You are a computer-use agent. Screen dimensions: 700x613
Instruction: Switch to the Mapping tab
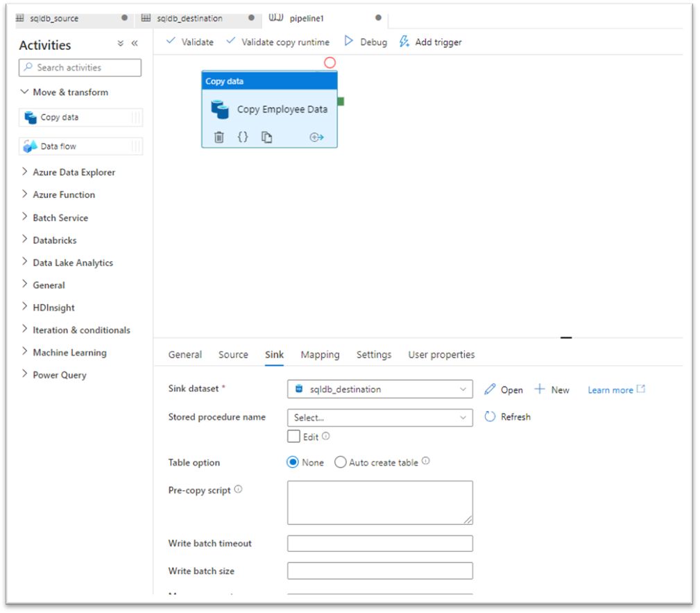[320, 355]
